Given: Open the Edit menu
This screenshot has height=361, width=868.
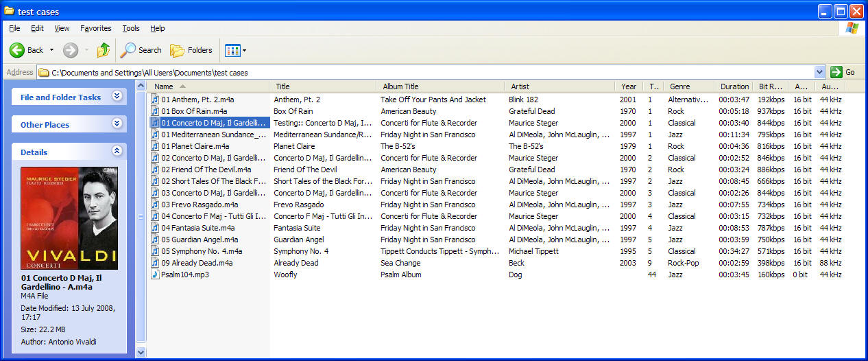Looking at the screenshot, I should coord(37,28).
